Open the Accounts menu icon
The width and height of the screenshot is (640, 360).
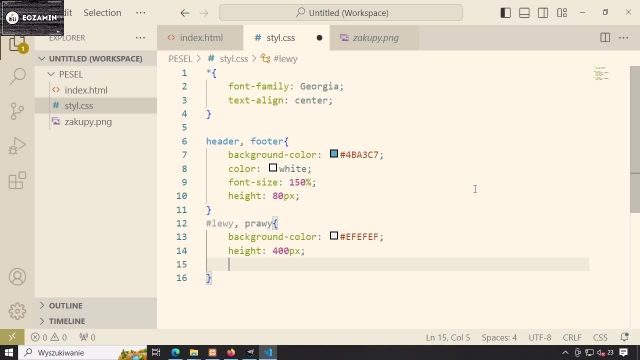(17, 277)
